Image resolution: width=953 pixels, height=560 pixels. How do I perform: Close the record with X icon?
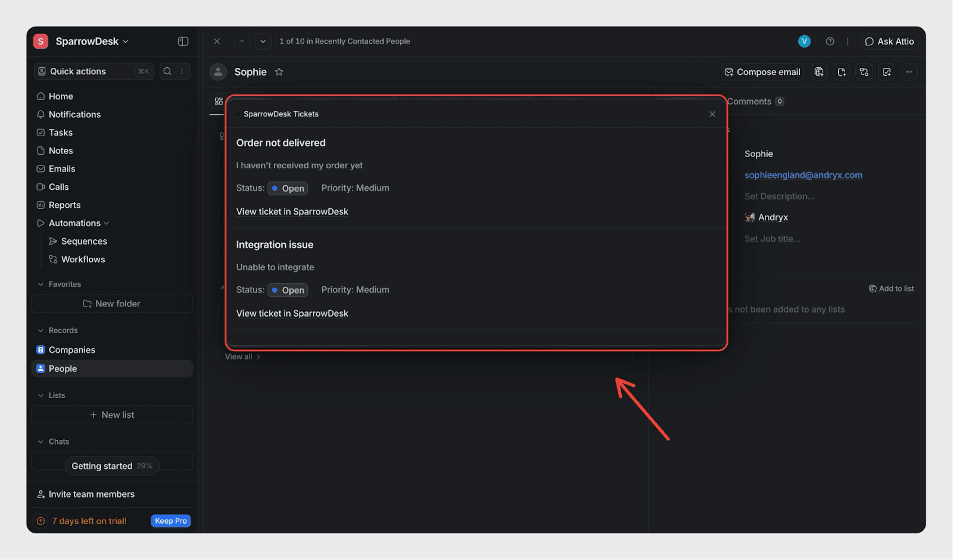217,41
